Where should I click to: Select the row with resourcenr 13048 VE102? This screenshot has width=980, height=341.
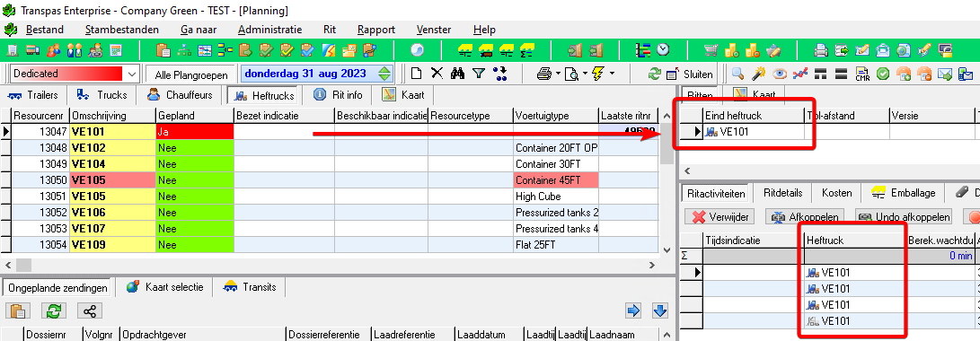(x=330, y=148)
